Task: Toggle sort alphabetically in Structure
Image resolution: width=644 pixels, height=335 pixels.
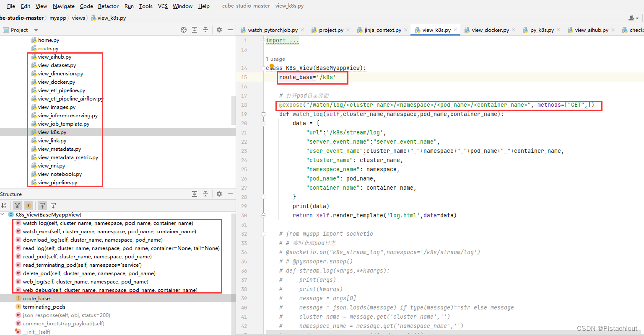Action: pos(4,205)
